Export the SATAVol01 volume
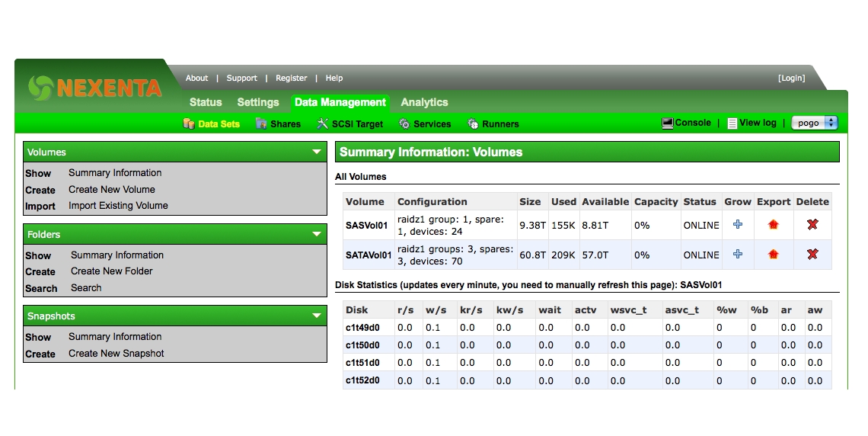868x436 pixels. tap(774, 255)
